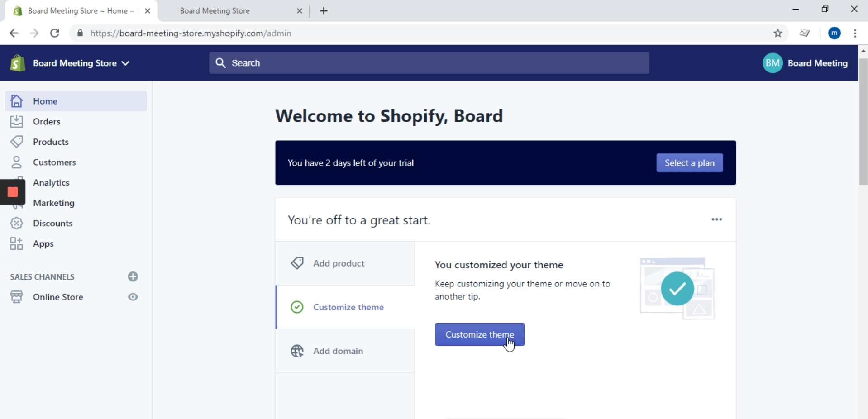Viewport: 868px width, 419px height.
Task: Click the page vertical scrollbar
Action: coord(863,122)
